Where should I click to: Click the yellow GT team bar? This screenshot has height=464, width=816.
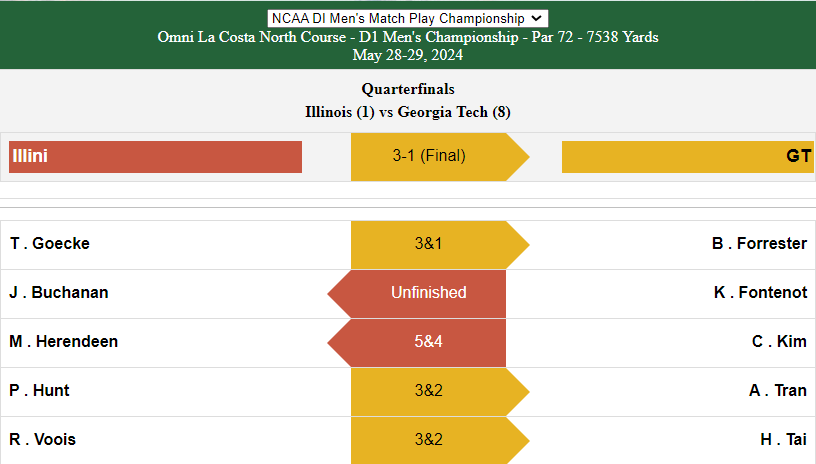point(687,157)
